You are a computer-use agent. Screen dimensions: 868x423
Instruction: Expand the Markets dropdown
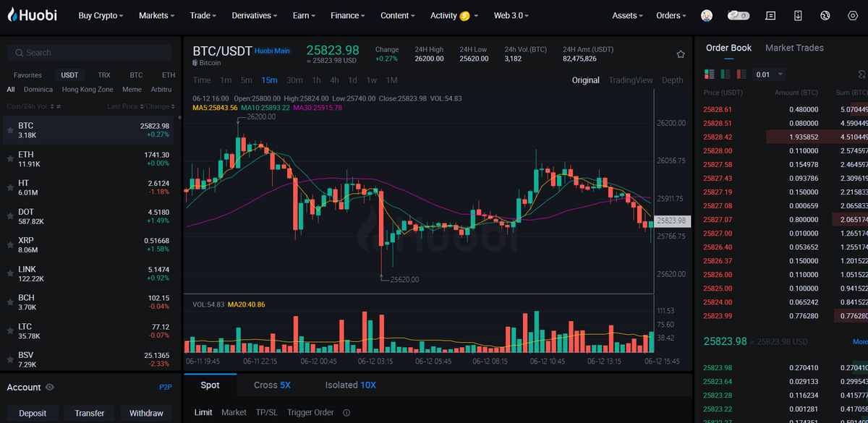[156, 15]
